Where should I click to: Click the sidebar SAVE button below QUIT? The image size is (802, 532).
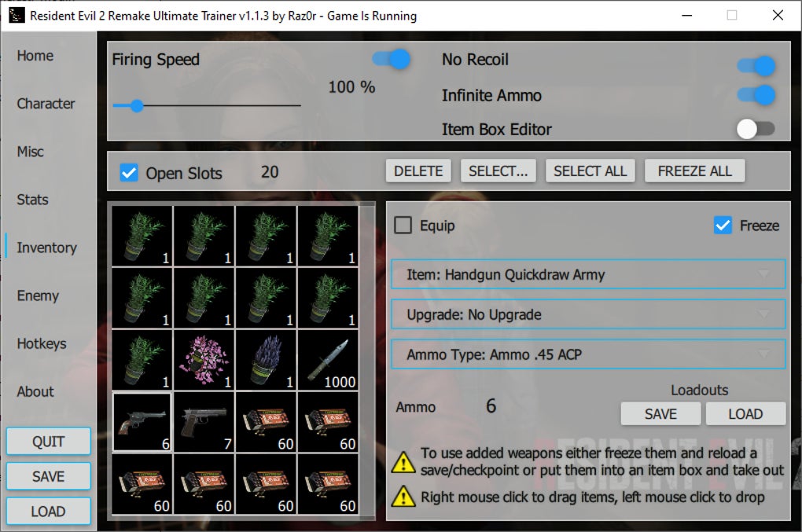[48, 476]
